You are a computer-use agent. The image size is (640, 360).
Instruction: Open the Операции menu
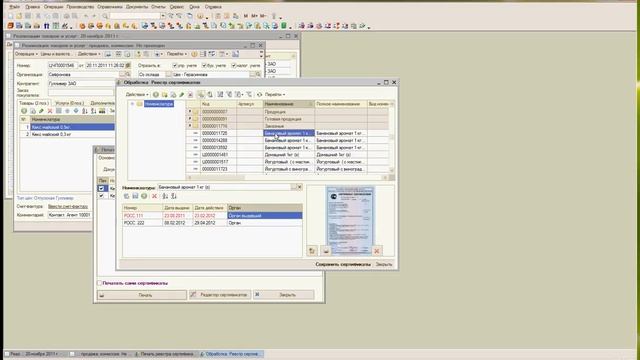(53, 7)
